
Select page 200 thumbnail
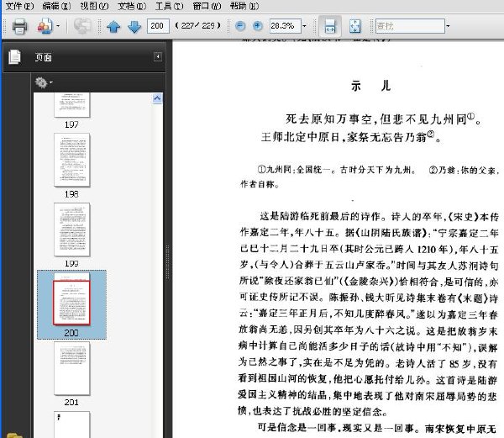click(x=72, y=298)
